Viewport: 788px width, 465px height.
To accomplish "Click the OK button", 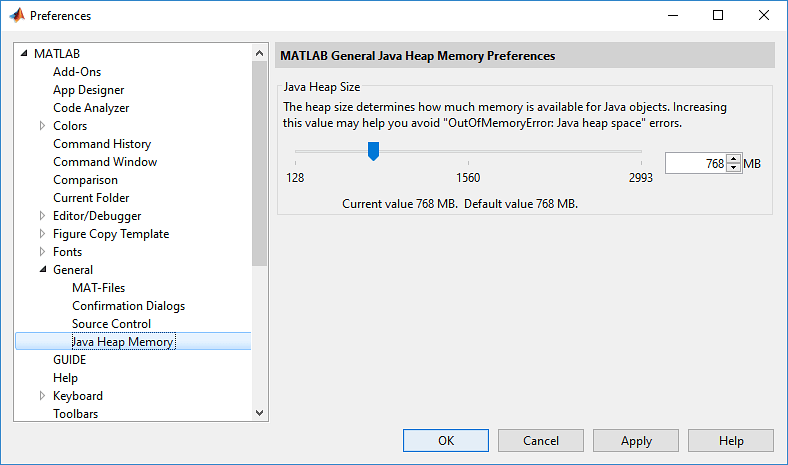I will (x=446, y=441).
